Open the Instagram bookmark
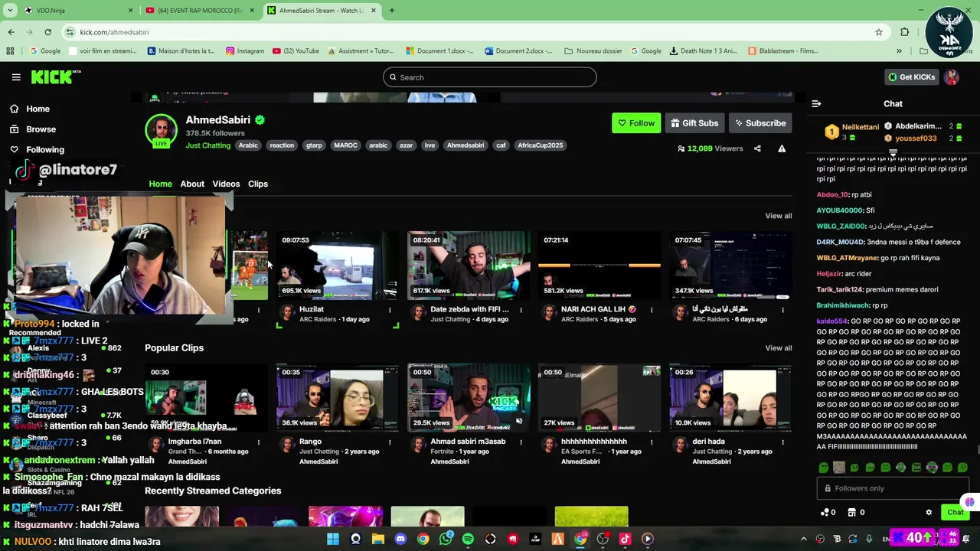The width and height of the screenshot is (980, 551). tap(245, 51)
